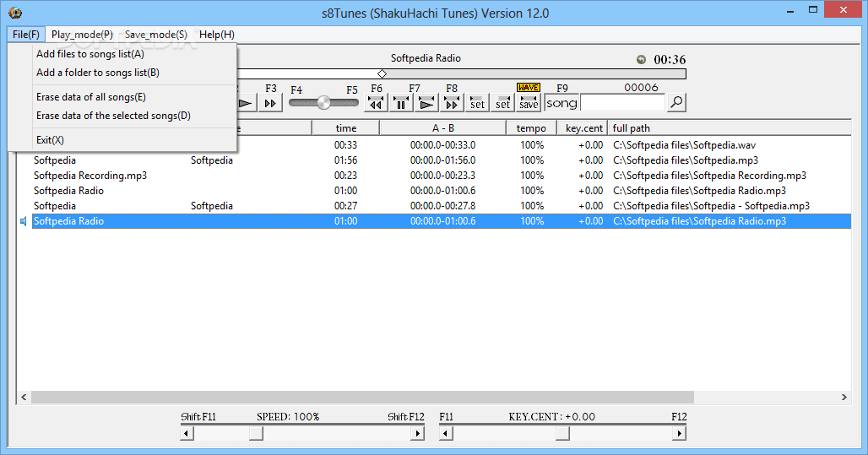This screenshot has height=455, width=868.
Task: Click the KEY.CENT slider right arrow (F12)
Action: tap(679, 433)
